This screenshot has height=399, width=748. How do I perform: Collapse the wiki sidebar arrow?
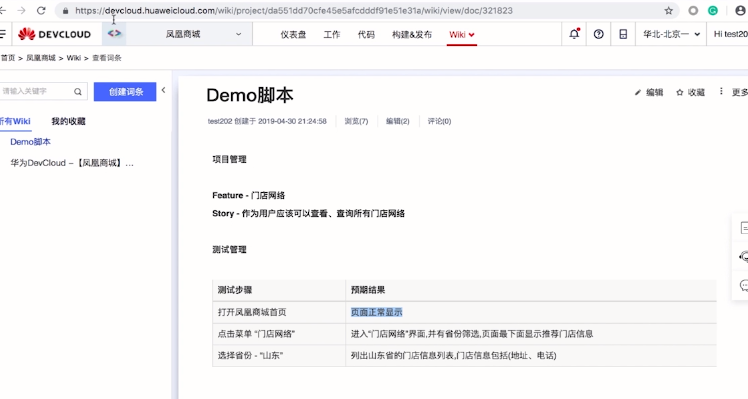164,90
